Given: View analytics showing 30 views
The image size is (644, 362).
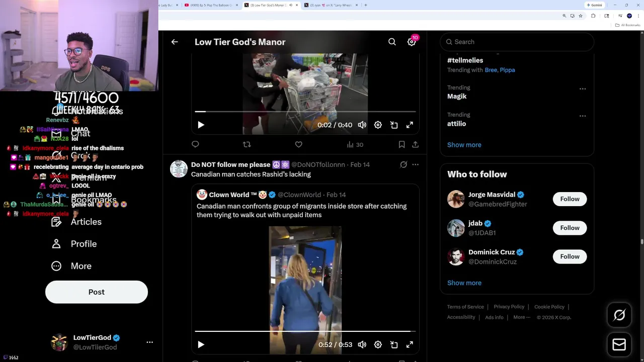Looking at the screenshot, I should pos(355,144).
